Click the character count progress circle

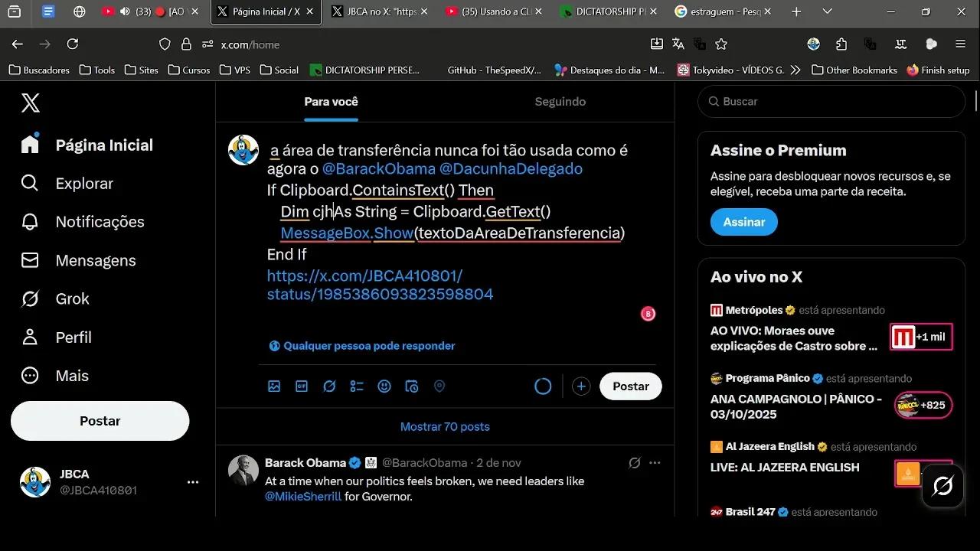[x=543, y=386]
